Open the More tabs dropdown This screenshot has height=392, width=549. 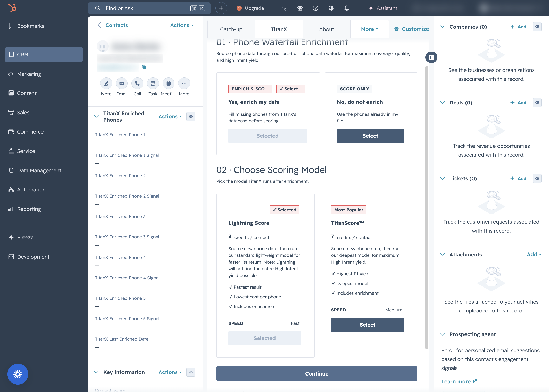pos(370,29)
